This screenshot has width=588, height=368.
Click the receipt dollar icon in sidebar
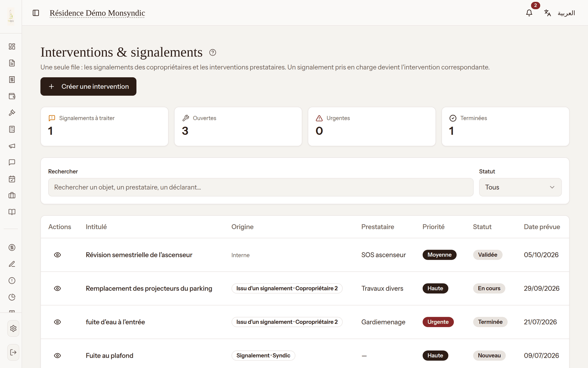[x=12, y=79]
